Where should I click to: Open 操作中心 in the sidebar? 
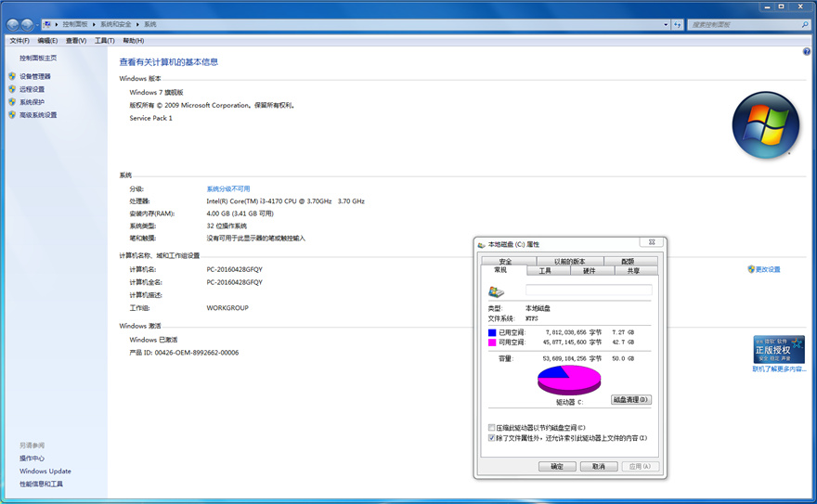point(32,459)
